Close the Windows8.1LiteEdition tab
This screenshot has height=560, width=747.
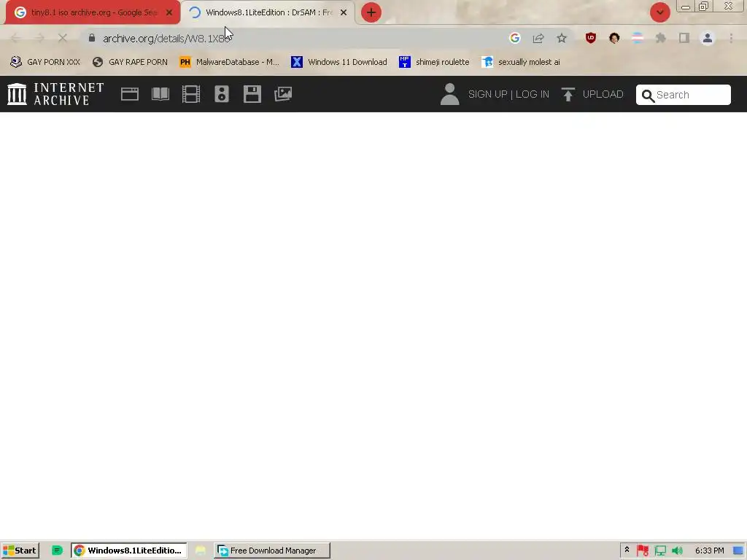(344, 12)
